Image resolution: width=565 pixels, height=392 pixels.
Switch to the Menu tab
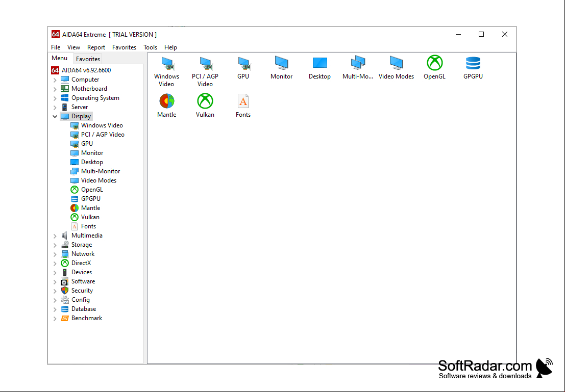[x=59, y=58]
